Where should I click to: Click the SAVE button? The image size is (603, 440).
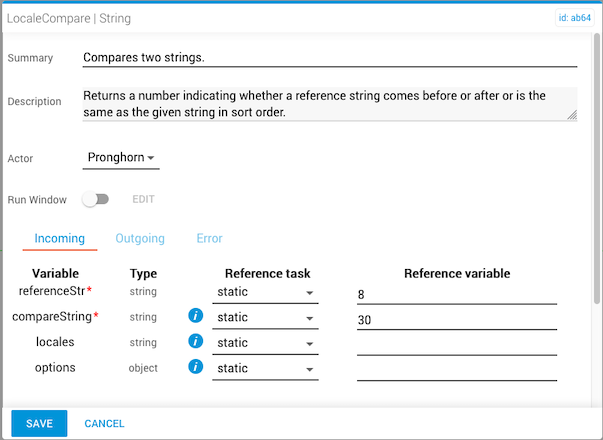tap(39, 423)
